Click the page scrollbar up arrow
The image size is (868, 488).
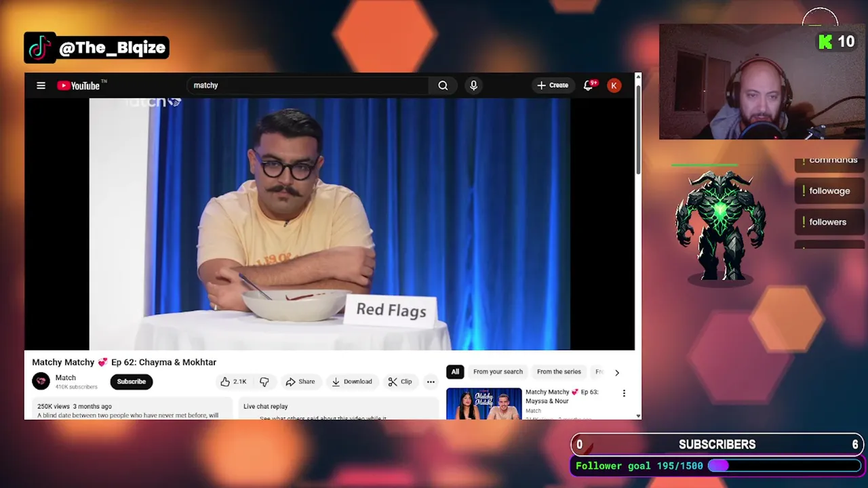(x=638, y=77)
